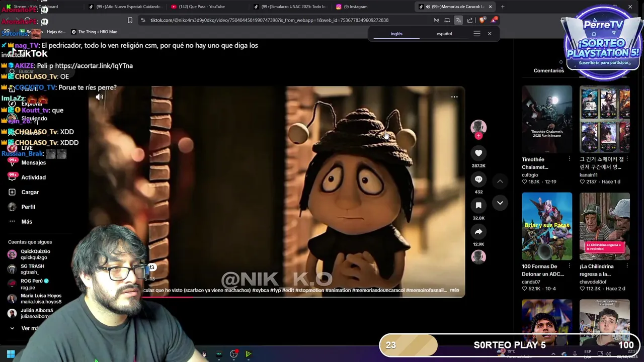Go to next video with down arrow

[x=500, y=203]
